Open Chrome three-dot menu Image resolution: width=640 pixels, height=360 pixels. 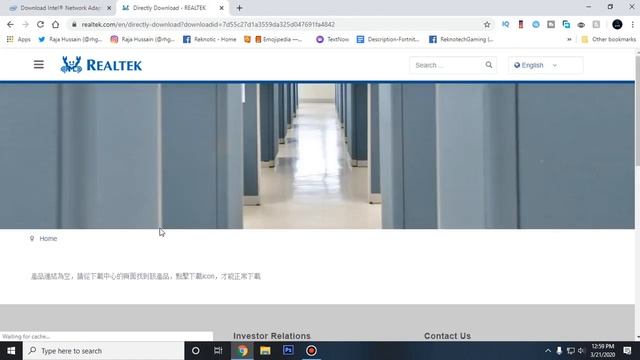(x=632, y=24)
